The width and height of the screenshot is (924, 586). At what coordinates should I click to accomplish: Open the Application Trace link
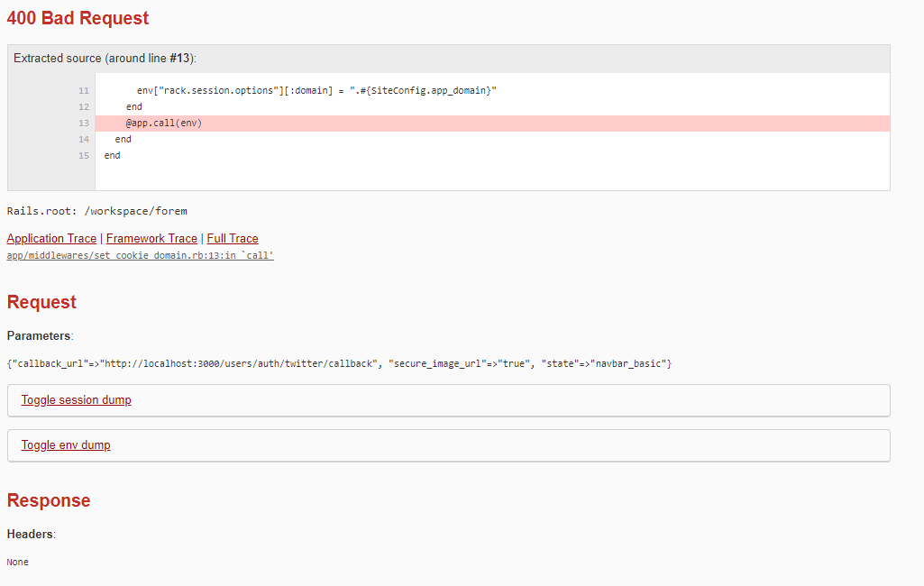51,238
